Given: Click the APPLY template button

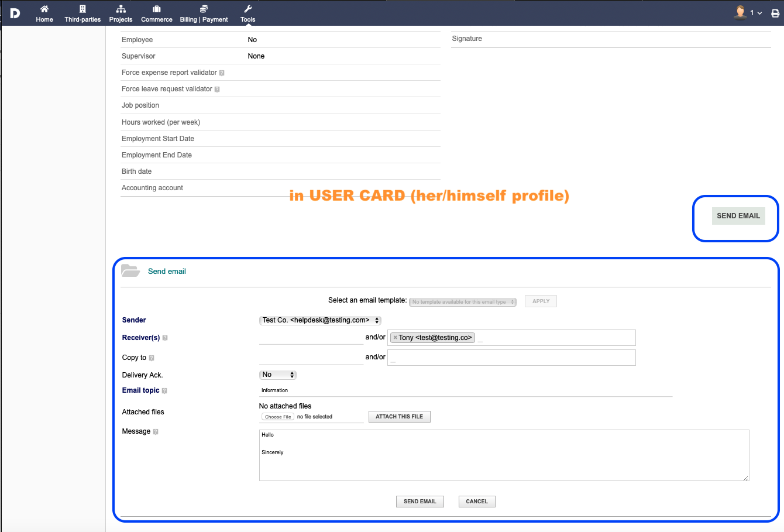Looking at the screenshot, I should pyautogui.click(x=541, y=301).
